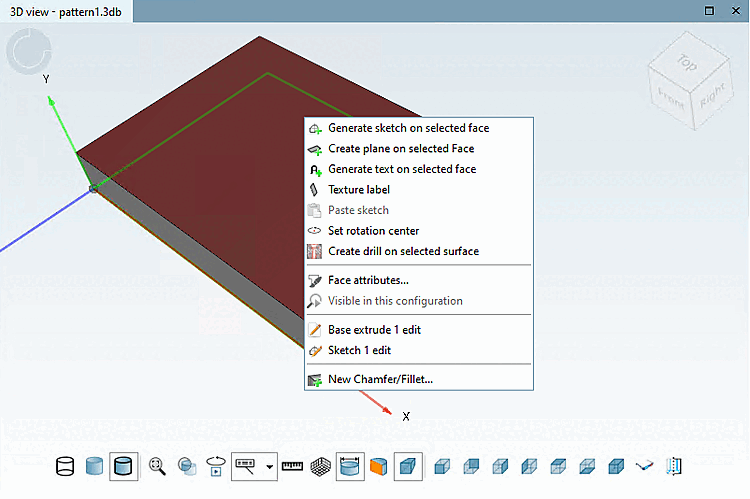
Task: Choose Generate text on selected face
Action: pyautogui.click(x=419, y=169)
